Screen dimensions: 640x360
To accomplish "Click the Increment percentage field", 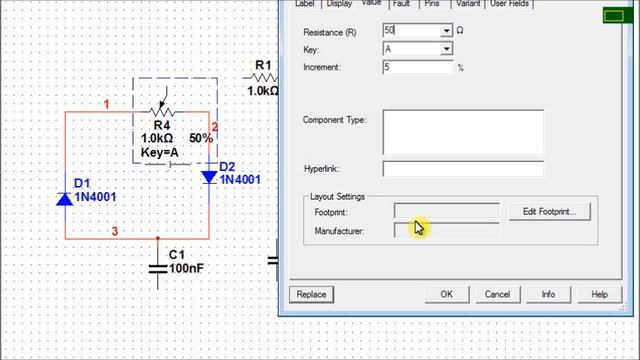I will [x=418, y=67].
